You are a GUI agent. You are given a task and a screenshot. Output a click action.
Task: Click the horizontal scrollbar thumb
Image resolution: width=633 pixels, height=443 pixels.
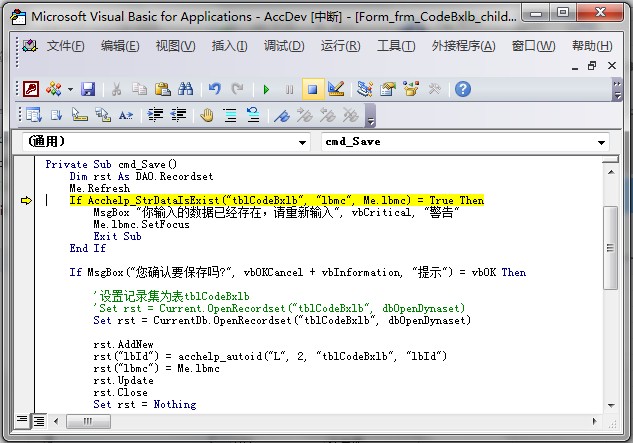88,422
